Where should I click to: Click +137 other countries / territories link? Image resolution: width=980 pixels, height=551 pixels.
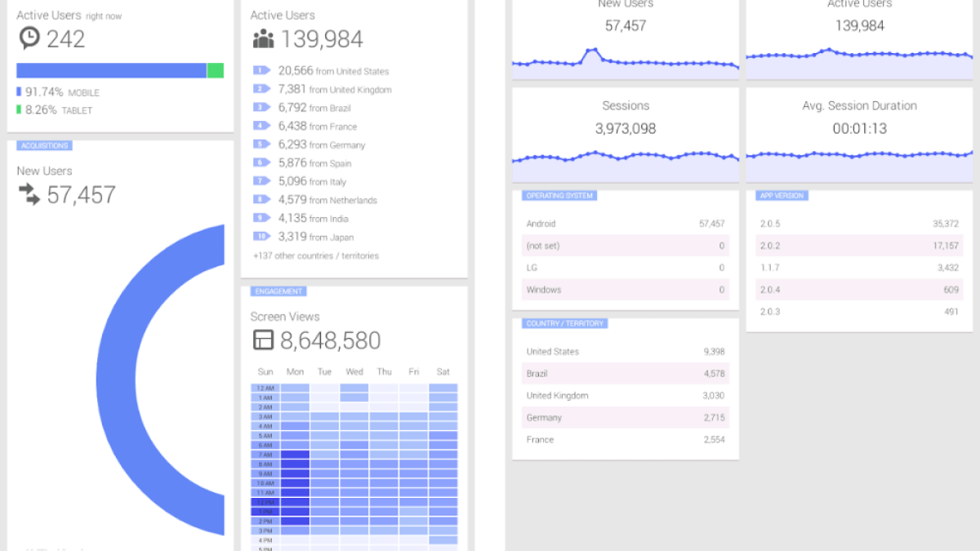(316, 256)
